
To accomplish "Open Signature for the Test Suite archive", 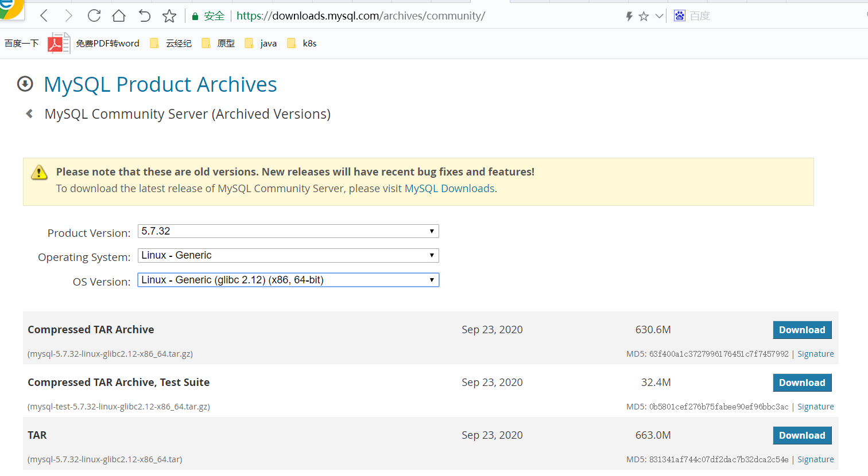I will click(815, 407).
